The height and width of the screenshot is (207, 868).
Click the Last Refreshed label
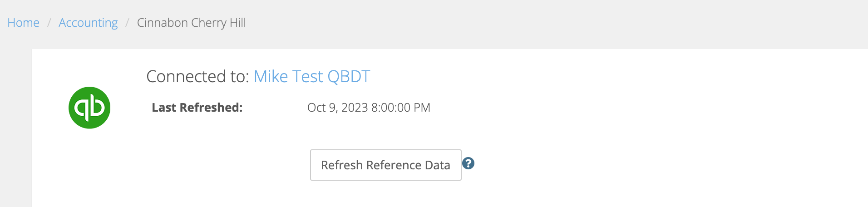tap(197, 108)
